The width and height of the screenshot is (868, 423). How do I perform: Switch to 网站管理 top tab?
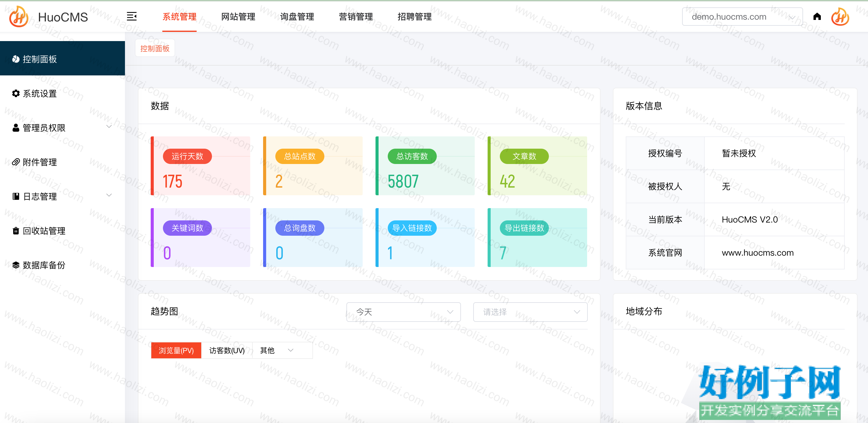(238, 17)
